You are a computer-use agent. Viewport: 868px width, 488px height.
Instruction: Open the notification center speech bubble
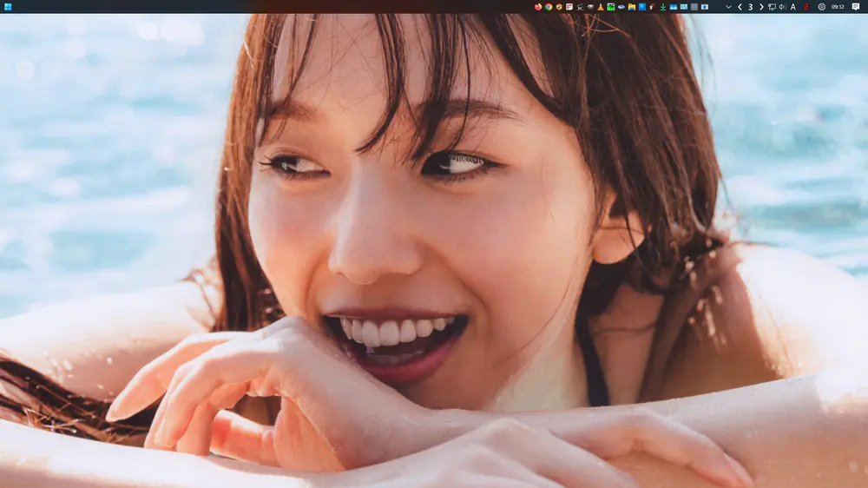856,6
